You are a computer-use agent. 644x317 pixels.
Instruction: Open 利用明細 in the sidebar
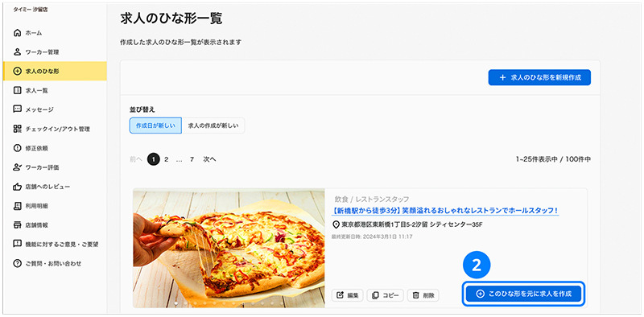[x=54, y=205]
